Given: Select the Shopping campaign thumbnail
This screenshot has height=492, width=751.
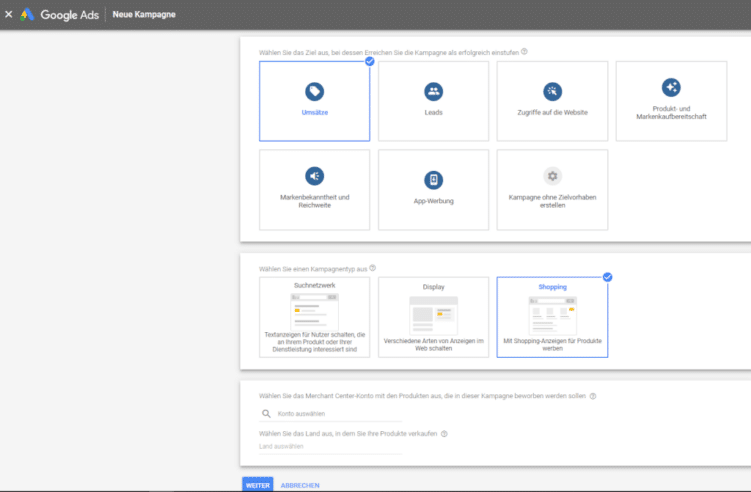Looking at the screenshot, I should [552, 314].
